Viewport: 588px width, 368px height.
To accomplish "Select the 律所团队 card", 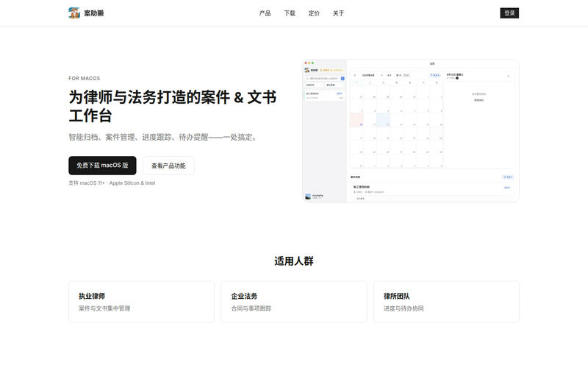I will click(x=446, y=302).
